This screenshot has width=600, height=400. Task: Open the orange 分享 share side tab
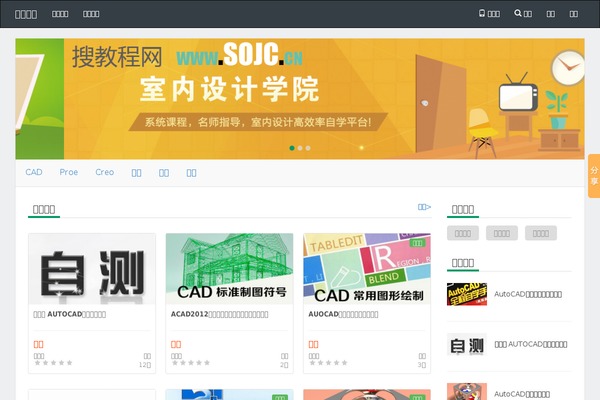594,176
